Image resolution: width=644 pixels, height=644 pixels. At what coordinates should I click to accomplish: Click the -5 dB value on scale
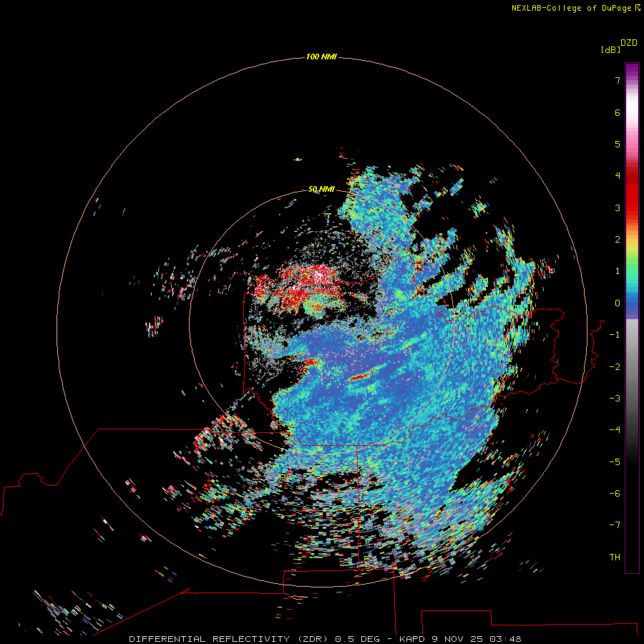click(615, 462)
